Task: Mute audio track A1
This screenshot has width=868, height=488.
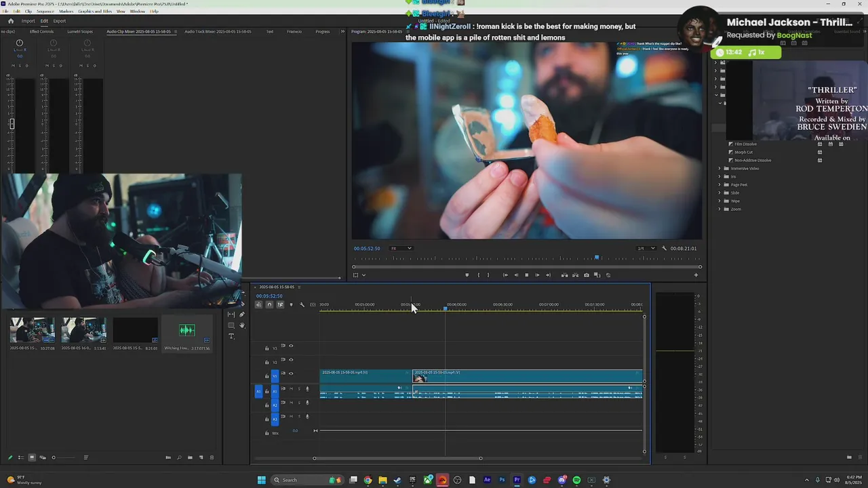Action: point(292,389)
